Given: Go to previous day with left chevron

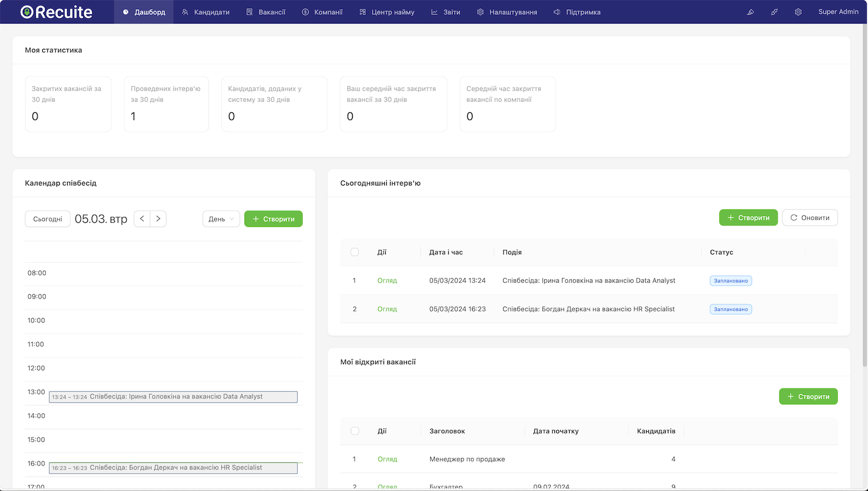Looking at the screenshot, I should point(142,218).
